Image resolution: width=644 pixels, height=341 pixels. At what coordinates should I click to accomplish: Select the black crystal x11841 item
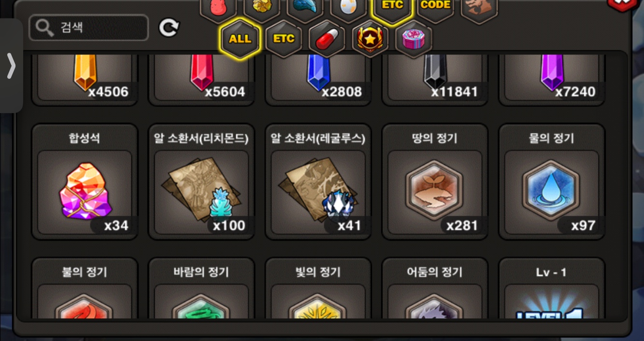pyautogui.click(x=435, y=79)
